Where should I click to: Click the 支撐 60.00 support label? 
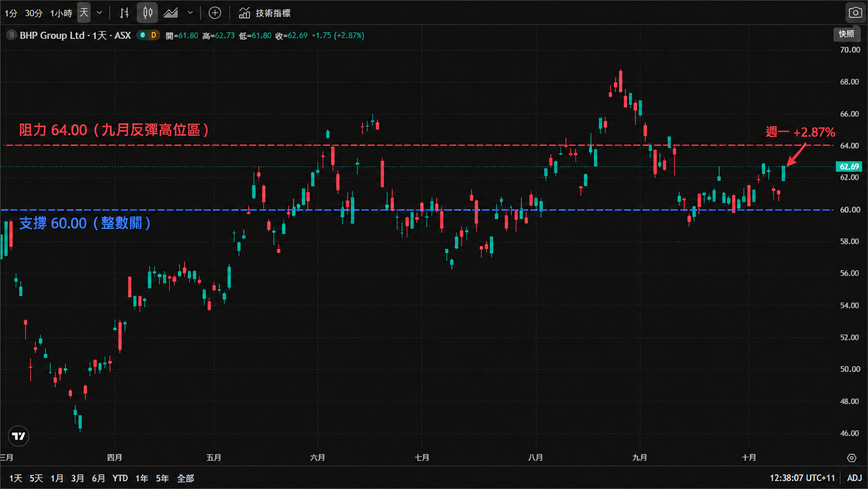pyautogui.click(x=85, y=223)
